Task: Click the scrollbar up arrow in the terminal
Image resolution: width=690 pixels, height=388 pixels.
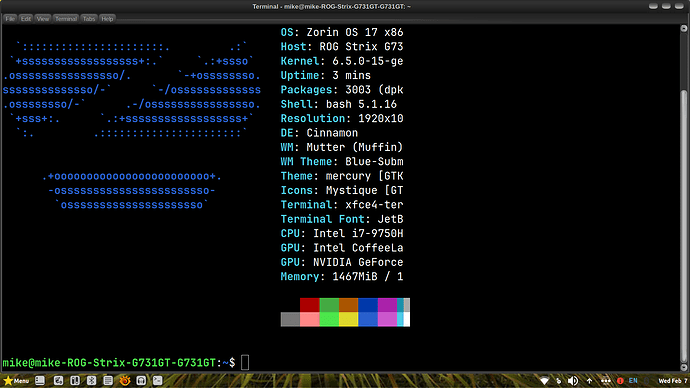Action: 684,29
